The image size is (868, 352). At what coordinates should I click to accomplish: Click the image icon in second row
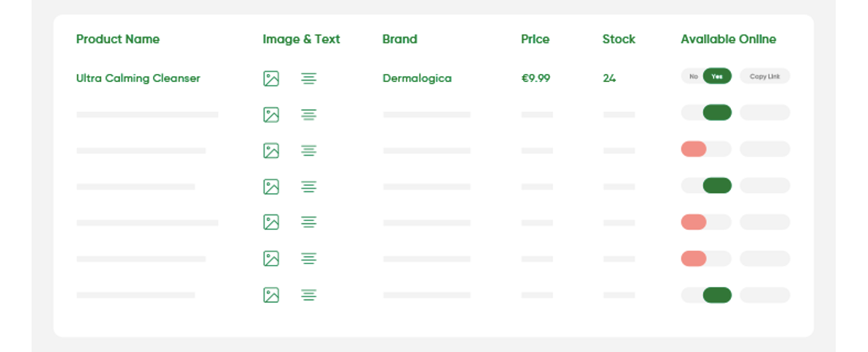click(x=271, y=115)
